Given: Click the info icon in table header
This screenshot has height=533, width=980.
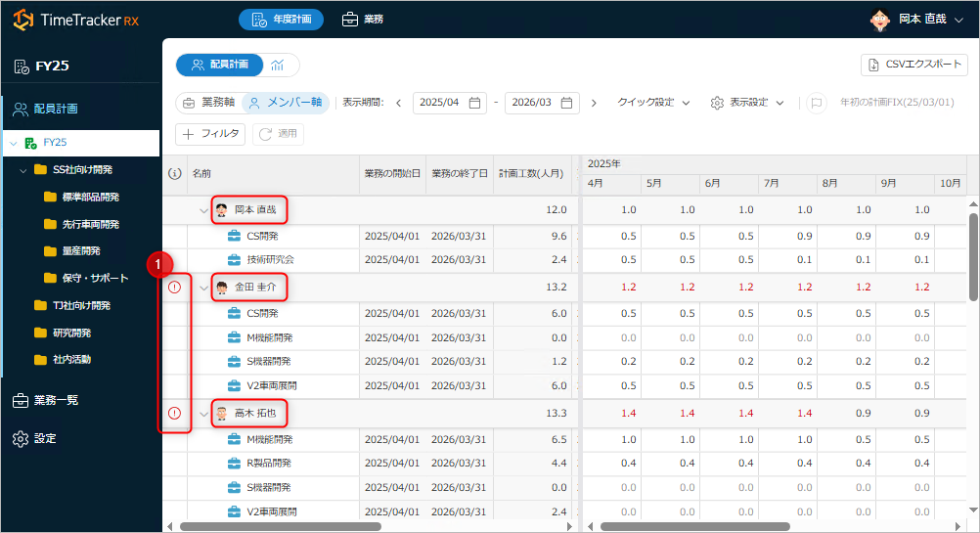Looking at the screenshot, I should (175, 173).
